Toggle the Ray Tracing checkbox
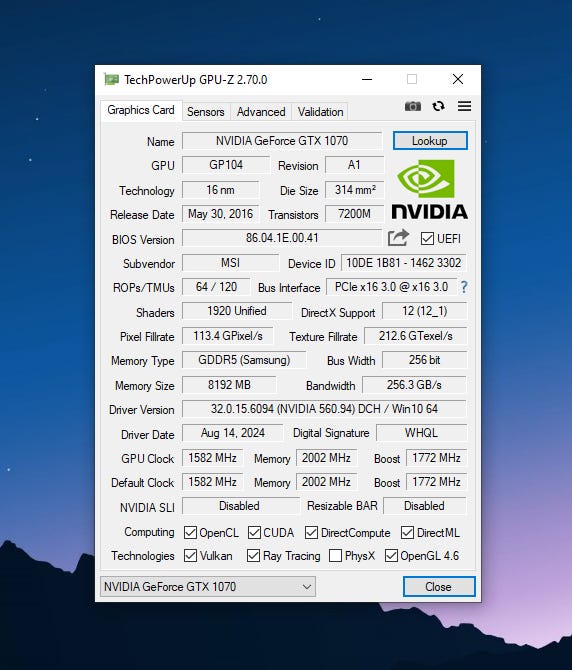Screen dimensions: 572x670 click(253, 556)
